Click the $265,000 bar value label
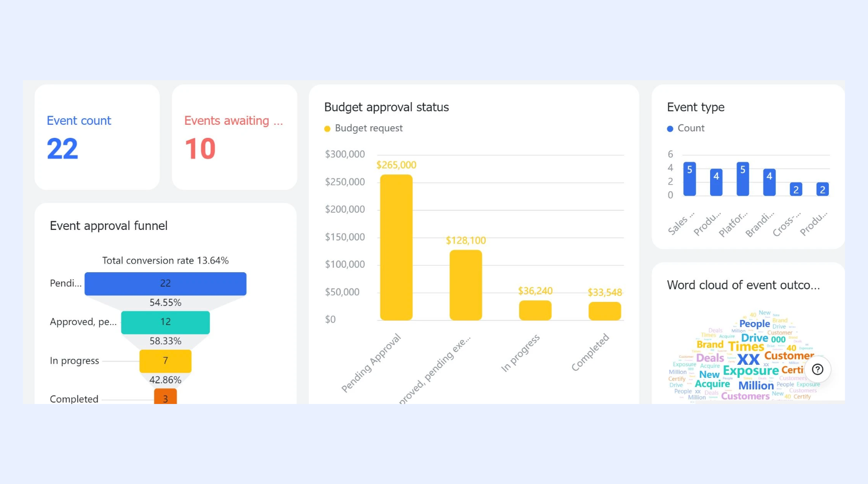This screenshot has height=484, width=868. point(396,165)
